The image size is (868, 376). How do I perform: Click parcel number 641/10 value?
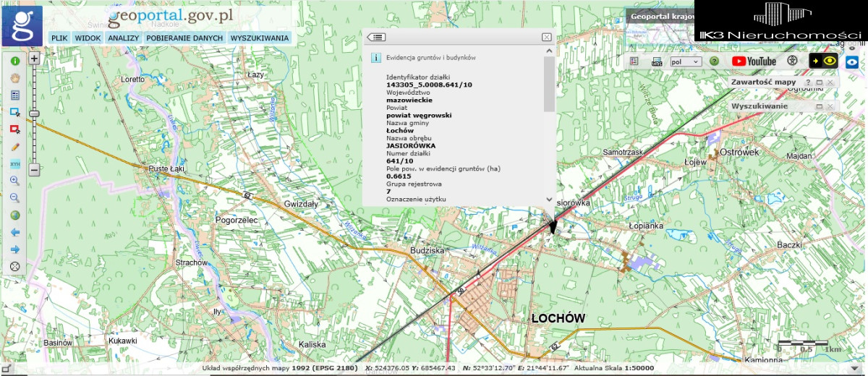(400, 161)
